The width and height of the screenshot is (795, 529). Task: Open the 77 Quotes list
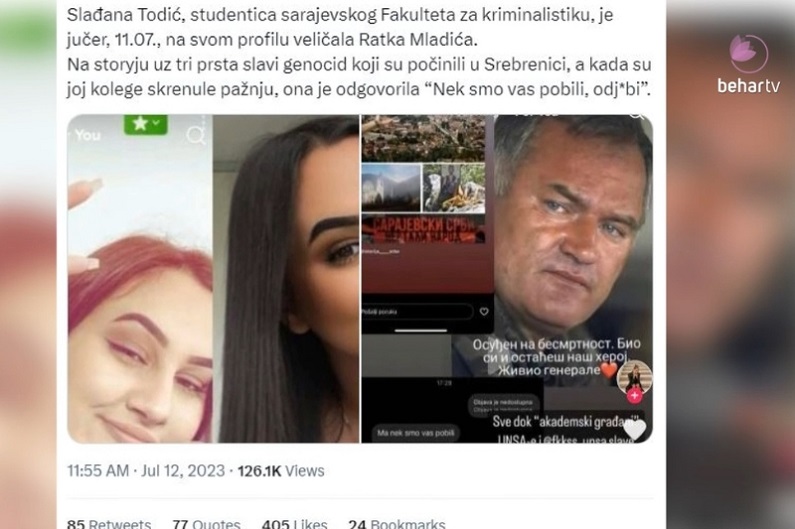pos(206,523)
